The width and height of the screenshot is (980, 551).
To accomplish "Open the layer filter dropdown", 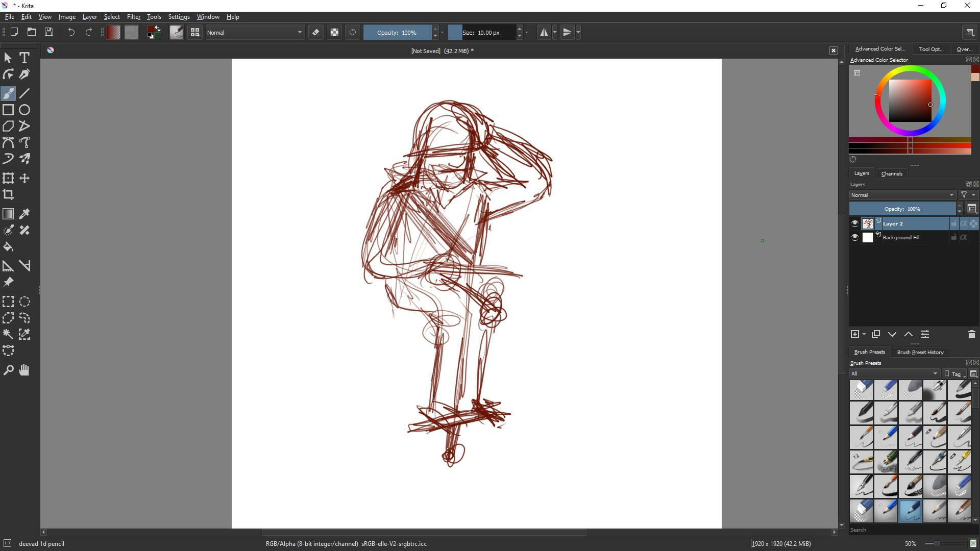I will coord(968,195).
